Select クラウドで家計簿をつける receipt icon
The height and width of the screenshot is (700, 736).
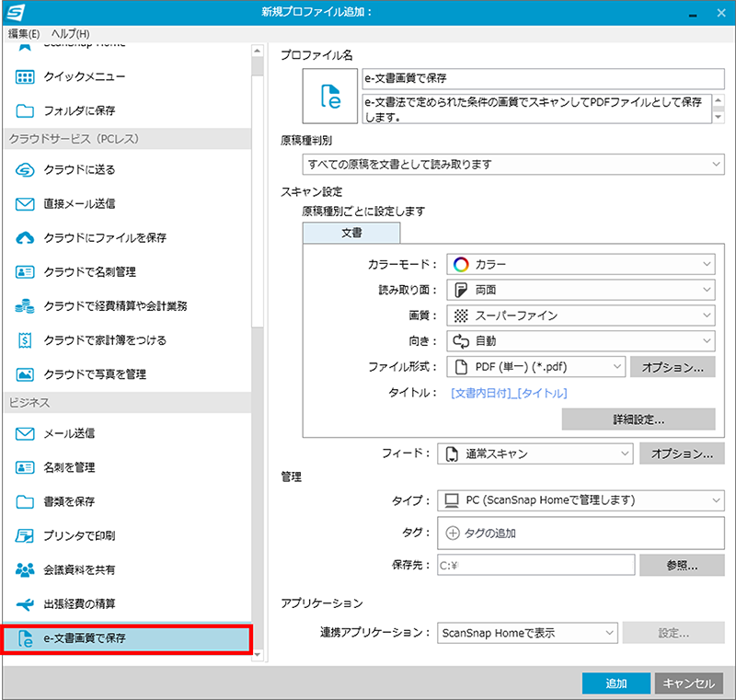click(x=26, y=340)
